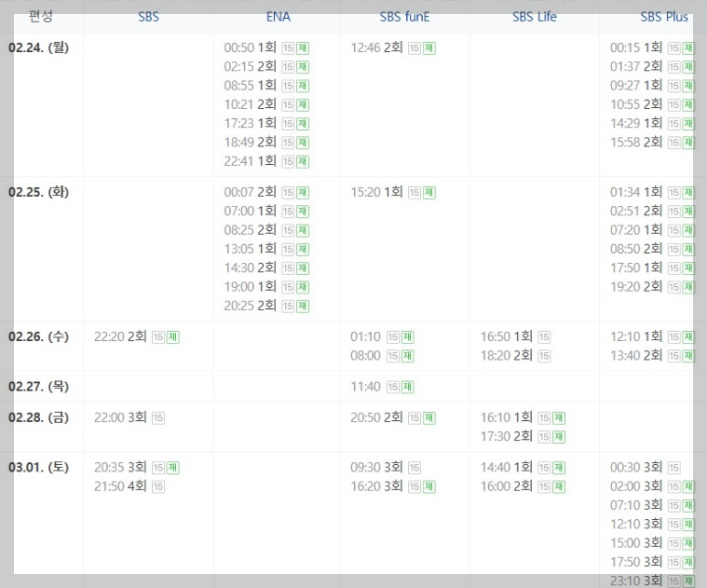The width and height of the screenshot is (707, 588).
Task: Click the 15 rating icon beside SBS 22:00 3회
Action: (x=157, y=418)
